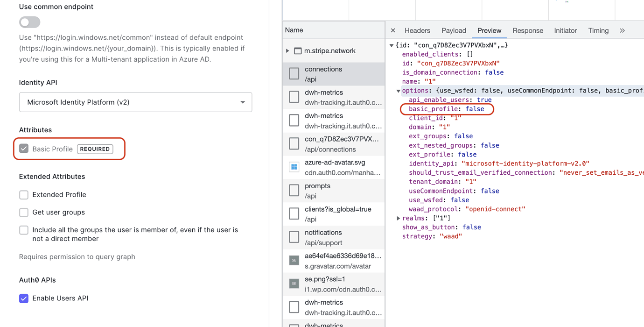The height and width of the screenshot is (327, 644).
Task: Uncheck the Basic Profile checkbox
Action: [24, 148]
